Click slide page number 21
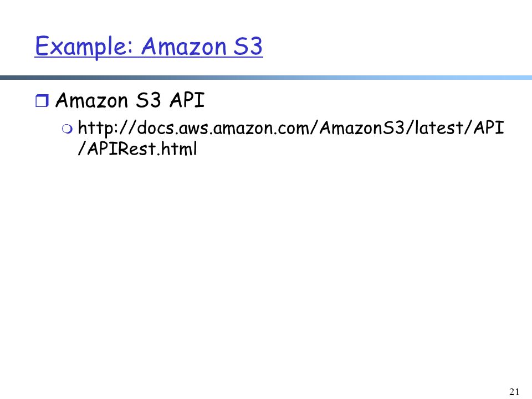Viewport: 532px width, 399px height. [514, 392]
